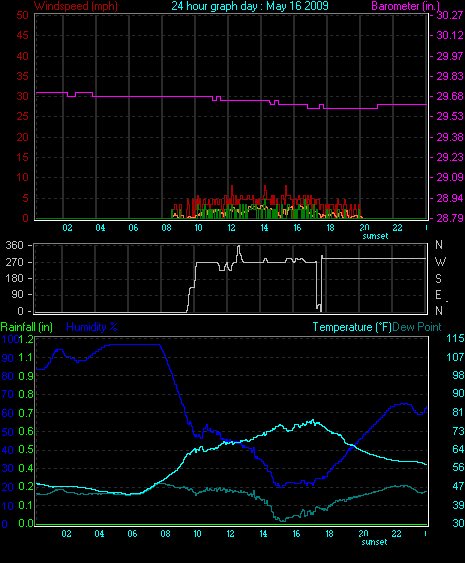This screenshot has height=563, width=465.
Task: Select wind direction axis value 270
Action: point(15,262)
